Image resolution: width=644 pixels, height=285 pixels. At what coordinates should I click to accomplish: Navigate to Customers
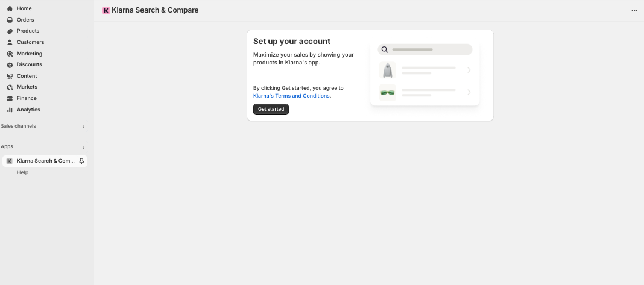point(30,42)
